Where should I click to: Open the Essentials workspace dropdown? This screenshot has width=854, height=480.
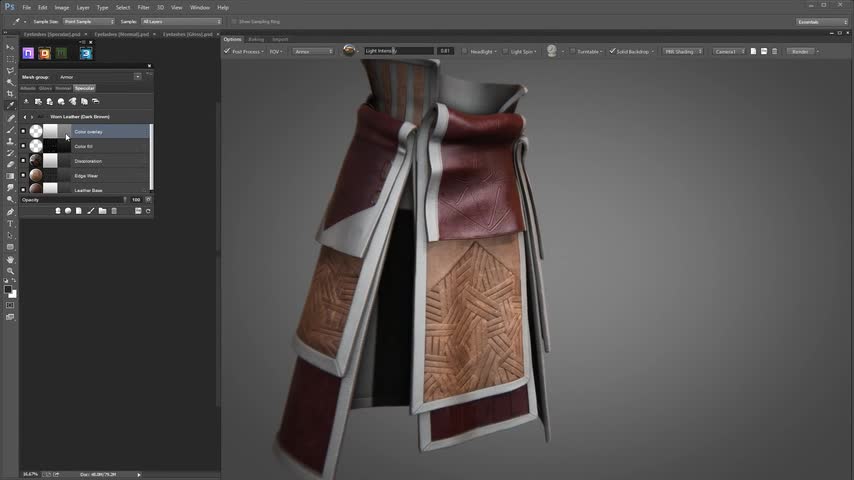pos(822,22)
